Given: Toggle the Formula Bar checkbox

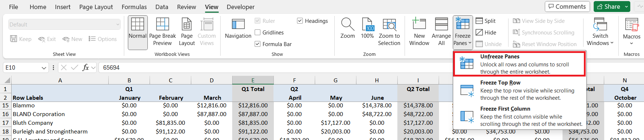Looking at the screenshot, I should (258, 44).
